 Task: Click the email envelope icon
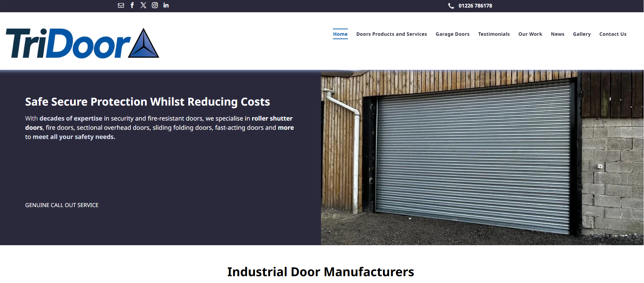[121, 5]
